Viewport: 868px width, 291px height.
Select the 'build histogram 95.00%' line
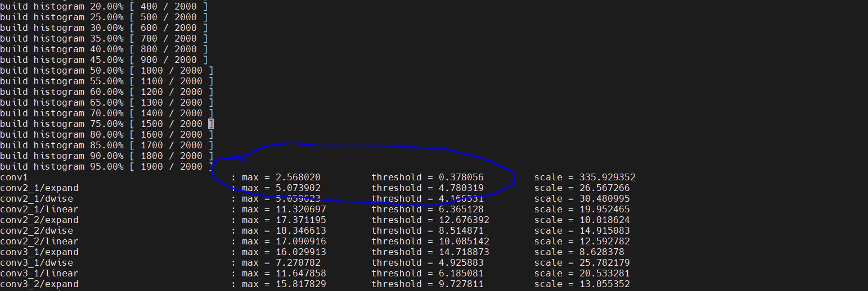[x=107, y=166]
